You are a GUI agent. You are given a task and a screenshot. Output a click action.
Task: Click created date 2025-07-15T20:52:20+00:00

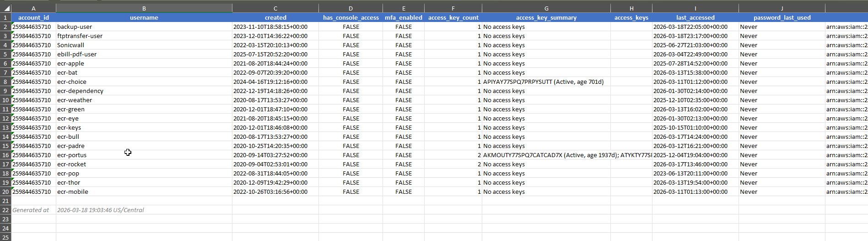tap(275, 54)
